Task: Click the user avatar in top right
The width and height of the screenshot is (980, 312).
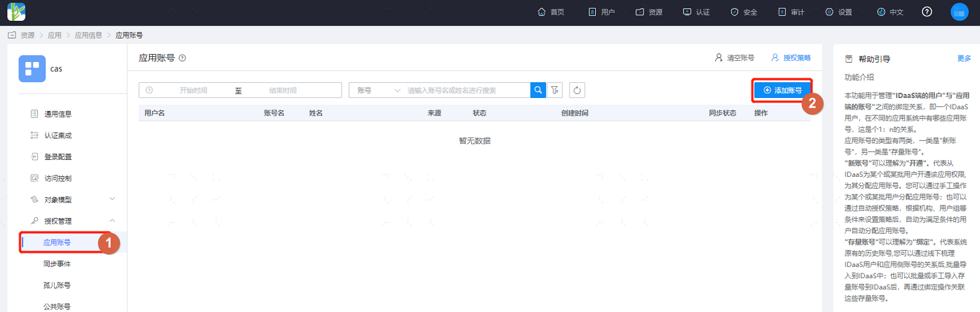Action: (960, 12)
